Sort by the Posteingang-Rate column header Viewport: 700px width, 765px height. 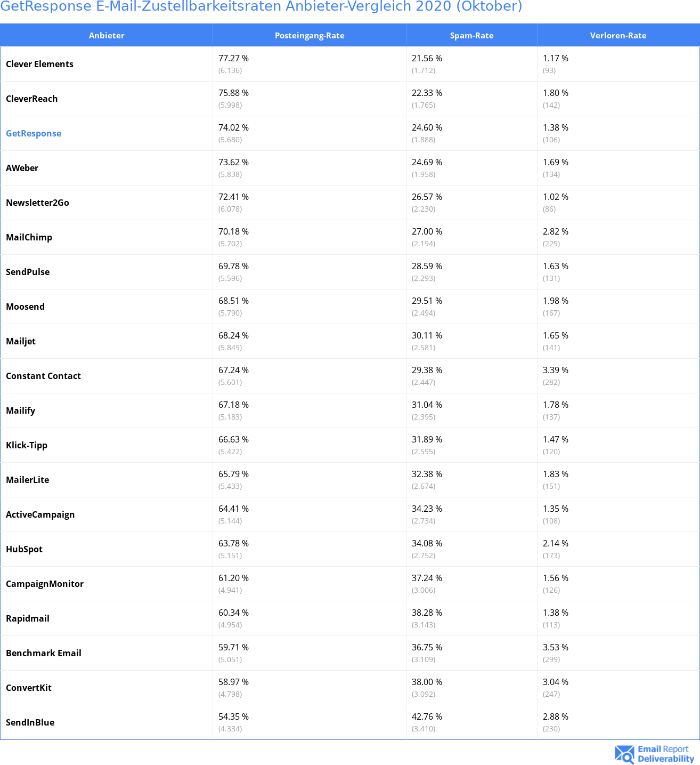point(310,36)
